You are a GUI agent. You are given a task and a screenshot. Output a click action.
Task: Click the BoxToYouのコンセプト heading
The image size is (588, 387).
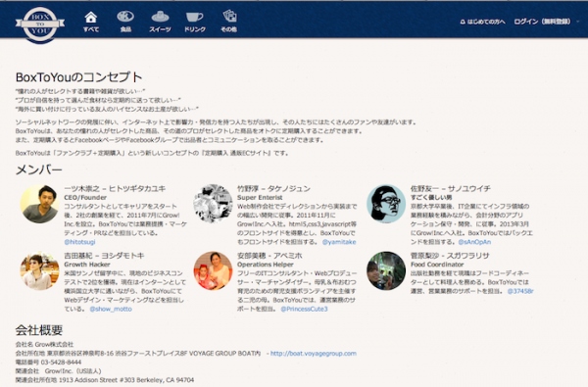pyautogui.click(x=79, y=77)
